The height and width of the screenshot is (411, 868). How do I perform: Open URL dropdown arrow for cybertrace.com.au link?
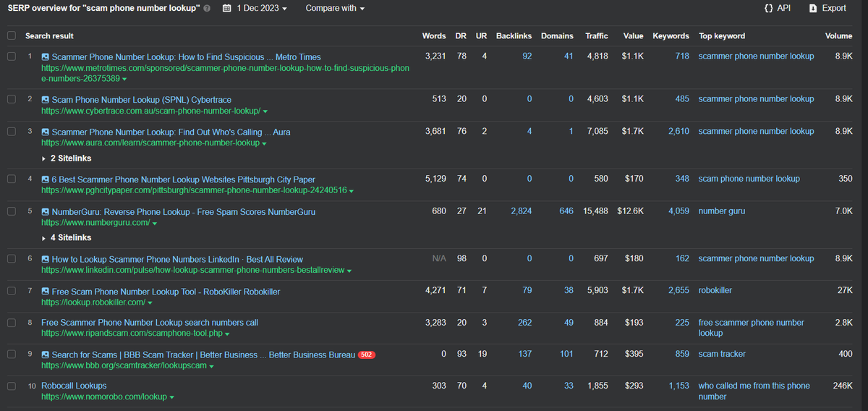(x=265, y=111)
